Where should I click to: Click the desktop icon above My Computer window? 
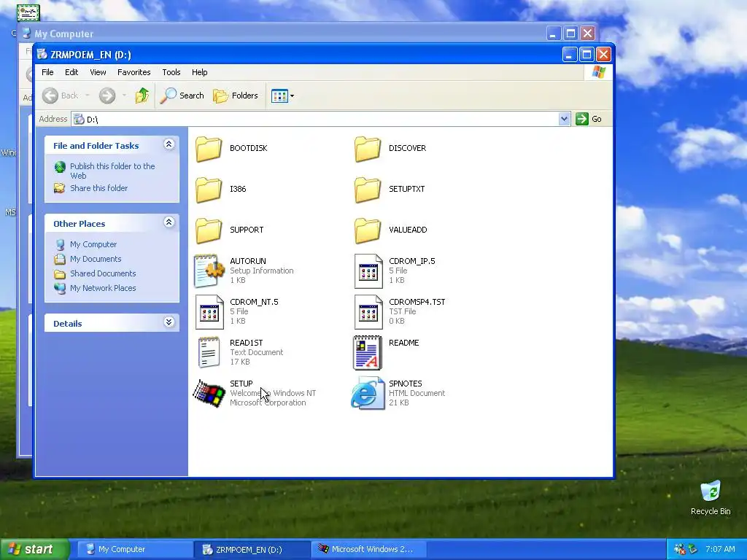(x=28, y=12)
